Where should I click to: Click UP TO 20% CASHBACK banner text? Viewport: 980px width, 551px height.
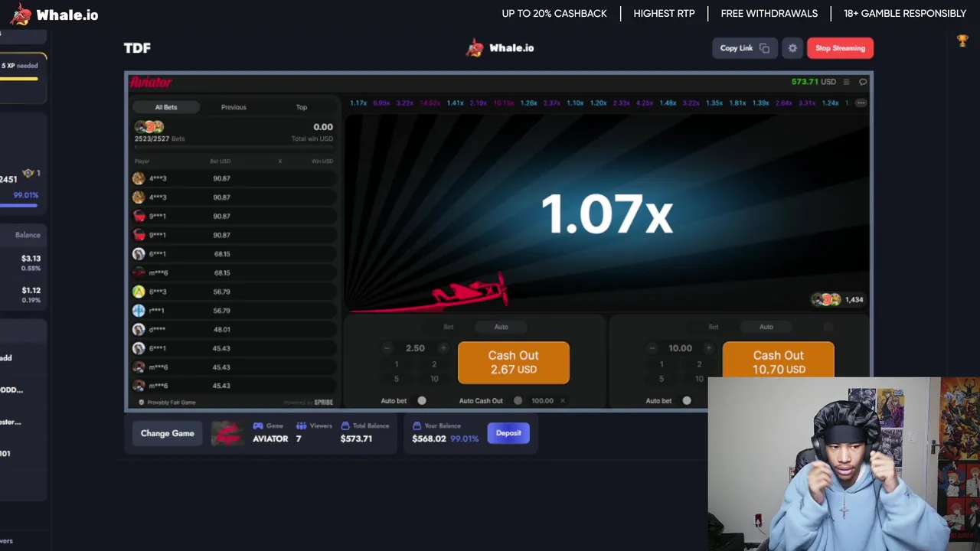click(554, 14)
